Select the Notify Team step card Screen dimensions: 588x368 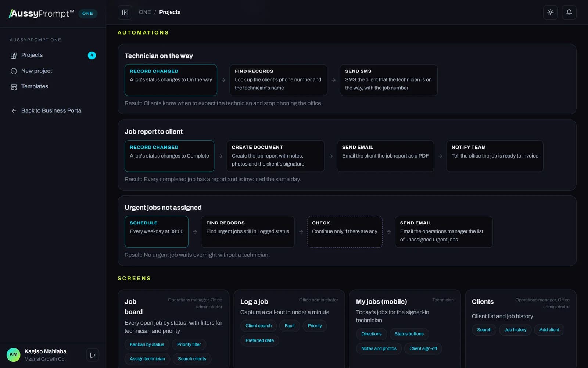(495, 156)
